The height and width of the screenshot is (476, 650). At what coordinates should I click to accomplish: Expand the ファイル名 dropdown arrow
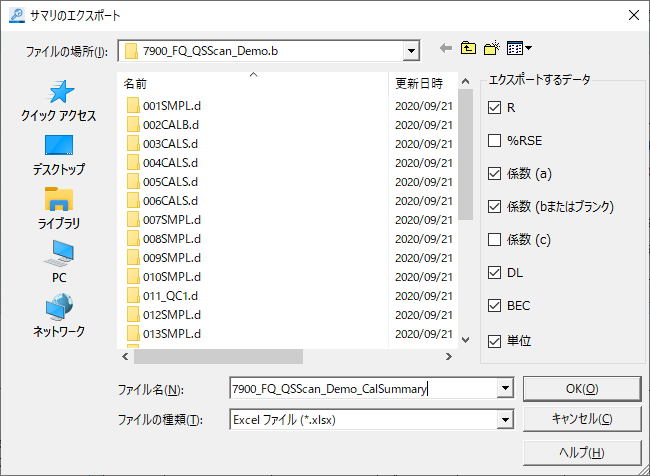505,389
